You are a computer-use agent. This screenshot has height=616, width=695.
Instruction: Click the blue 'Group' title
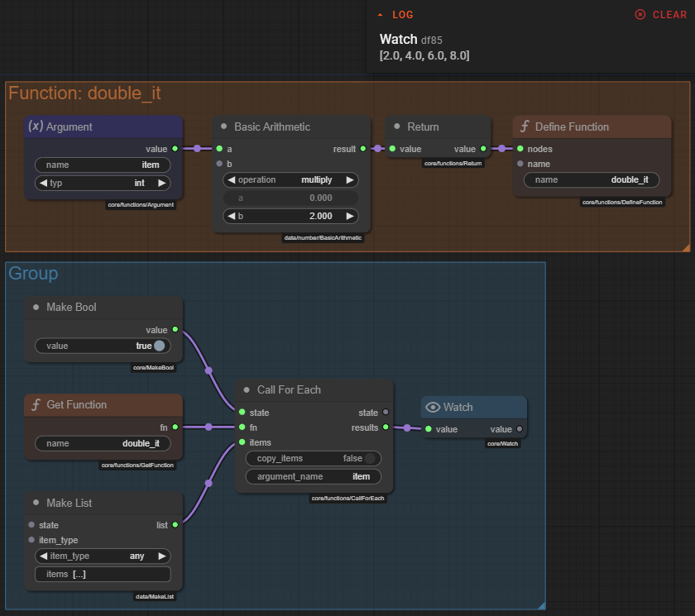pos(33,273)
